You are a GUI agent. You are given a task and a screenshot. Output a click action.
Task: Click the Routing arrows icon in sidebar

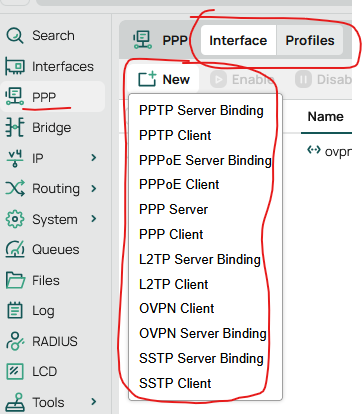(15, 188)
